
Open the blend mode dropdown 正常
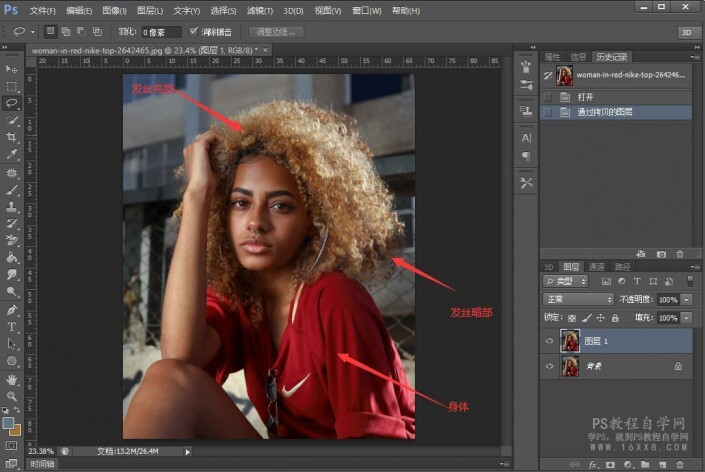click(578, 299)
